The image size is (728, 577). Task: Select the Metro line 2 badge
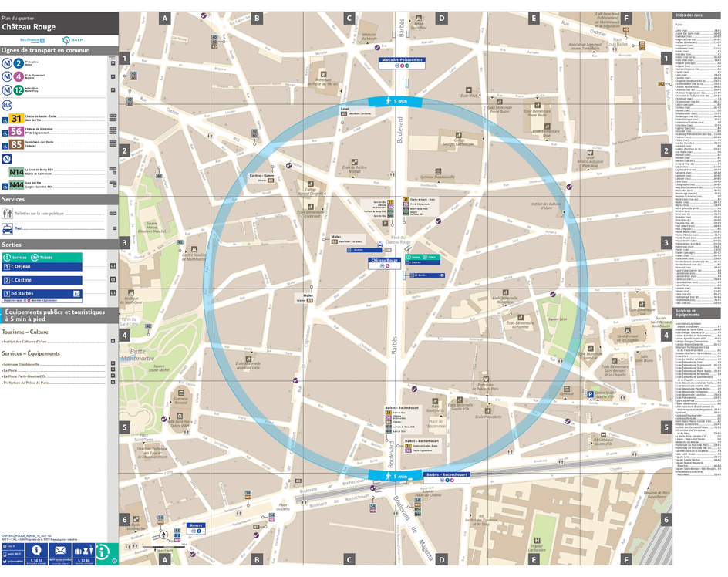click(x=17, y=63)
